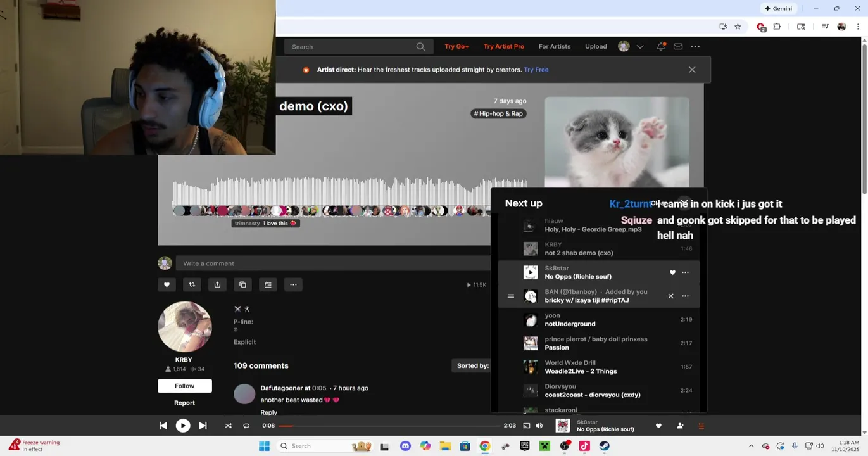This screenshot has height=456, width=868.
Task: Open more options for No Opps row
Action: pyautogui.click(x=685, y=272)
